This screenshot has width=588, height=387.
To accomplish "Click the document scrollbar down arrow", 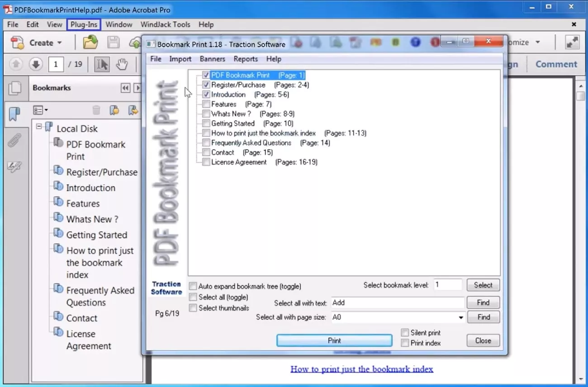I will (581, 379).
